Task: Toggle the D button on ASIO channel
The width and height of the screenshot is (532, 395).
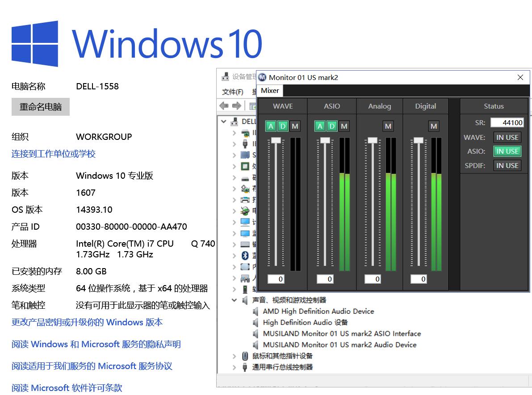Action: coord(332,126)
